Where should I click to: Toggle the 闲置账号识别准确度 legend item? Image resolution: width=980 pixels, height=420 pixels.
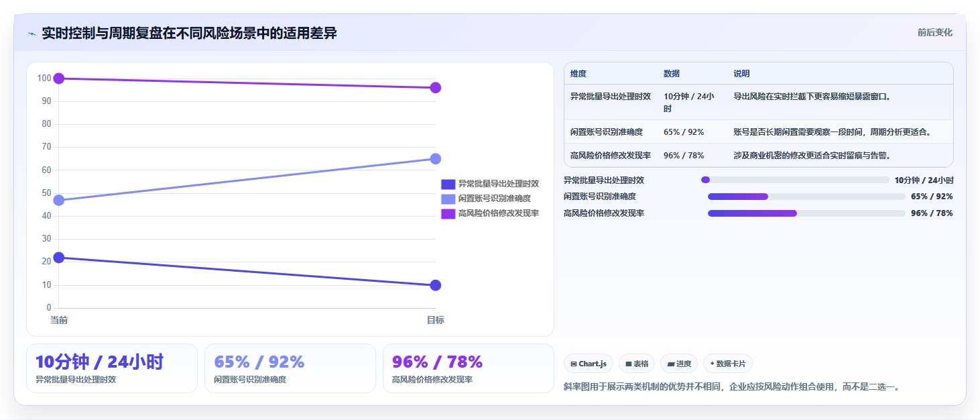[486, 199]
